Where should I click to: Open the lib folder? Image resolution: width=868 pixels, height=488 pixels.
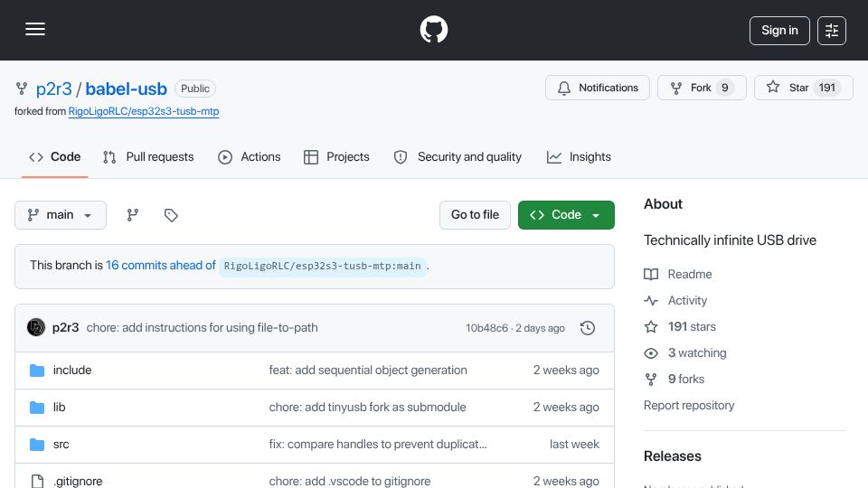60,408
